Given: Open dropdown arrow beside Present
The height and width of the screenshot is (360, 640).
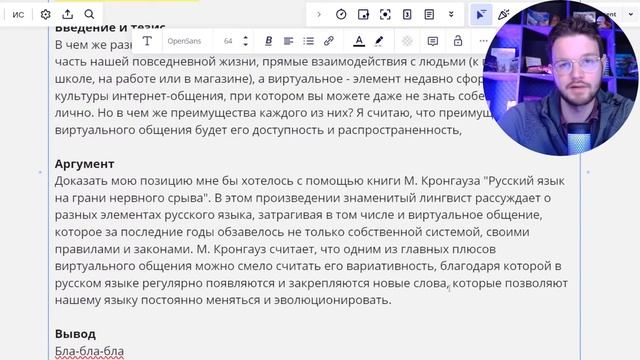Looking at the screenshot, I should [631, 15].
